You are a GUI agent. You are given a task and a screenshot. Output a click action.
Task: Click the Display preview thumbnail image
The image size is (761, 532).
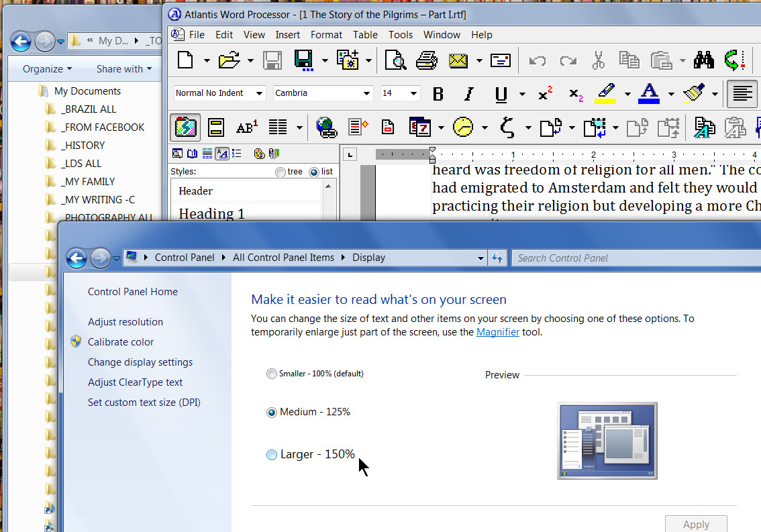[607, 441]
